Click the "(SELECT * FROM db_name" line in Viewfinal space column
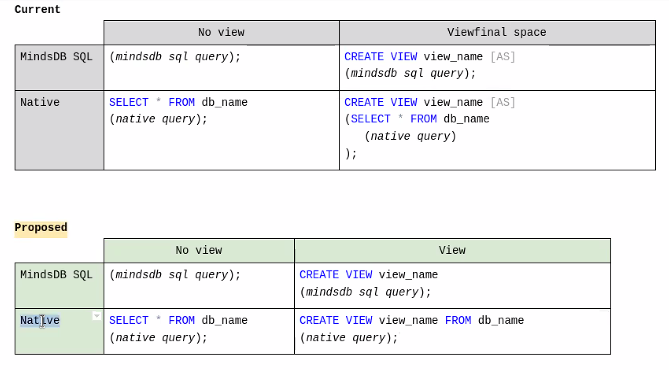 (x=417, y=119)
